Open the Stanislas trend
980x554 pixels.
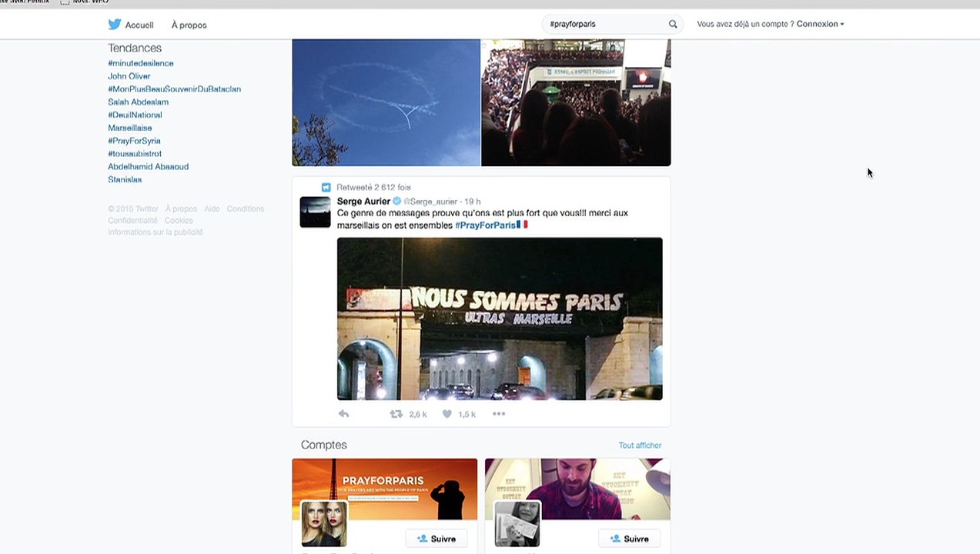[x=125, y=180]
